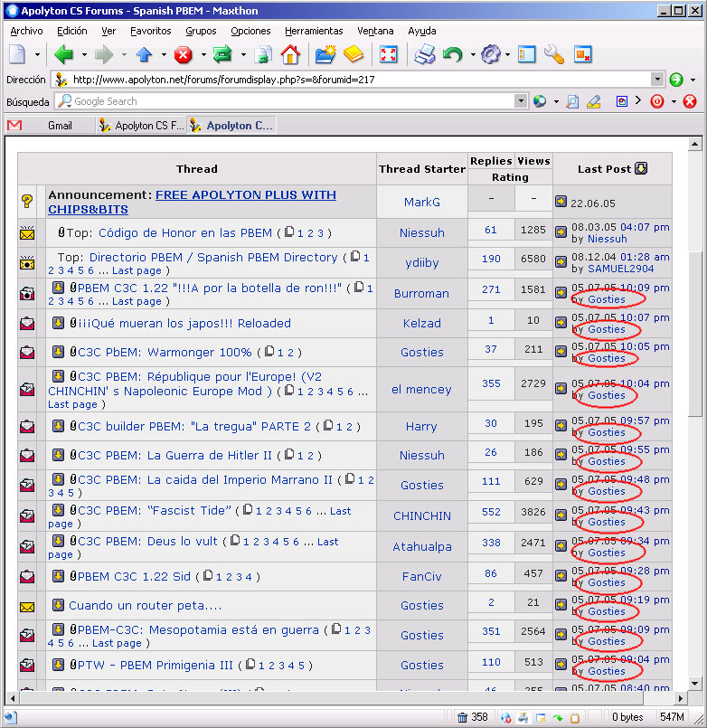This screenshot has width=707, height=728.
Task: Click the Print toolbar icon
Action: pos(424,55)
